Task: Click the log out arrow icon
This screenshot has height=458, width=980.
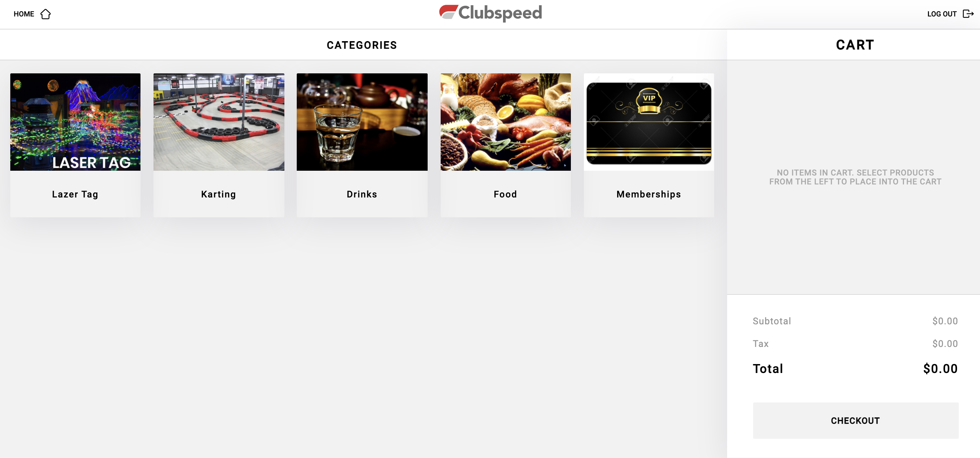Action: pyautogui.click(x=968, y=14)
